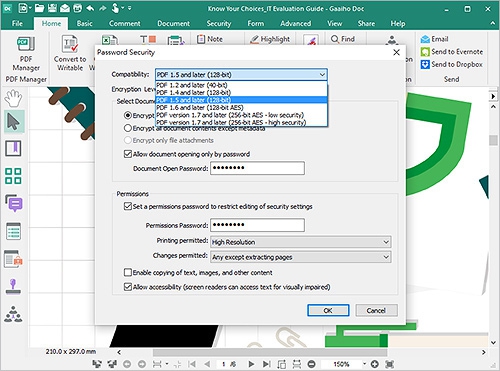500x371 pixels.
Task: Click the Highlight tool in ribbon
Action: [x=270, y=39]
